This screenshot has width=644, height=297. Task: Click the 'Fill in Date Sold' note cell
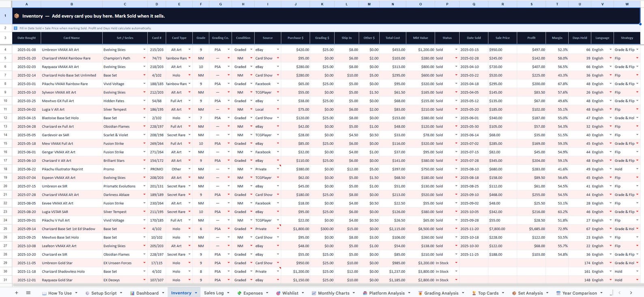click(x=326, y=28)
